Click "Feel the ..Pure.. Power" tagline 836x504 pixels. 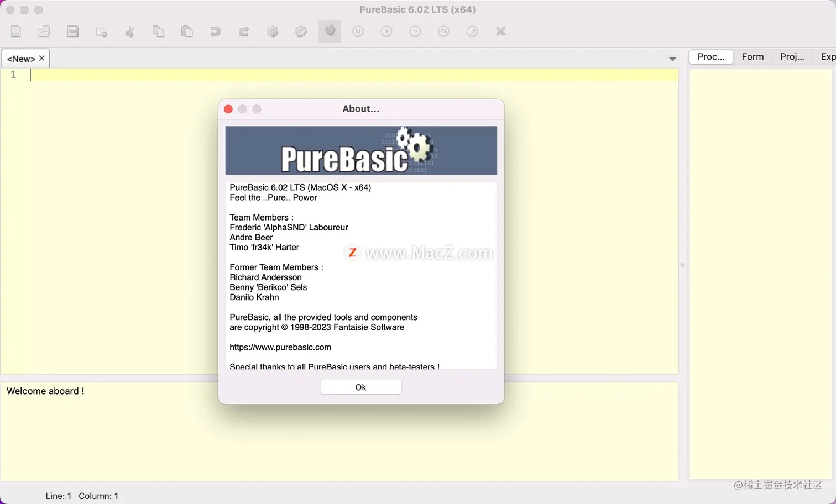[273, 198]
